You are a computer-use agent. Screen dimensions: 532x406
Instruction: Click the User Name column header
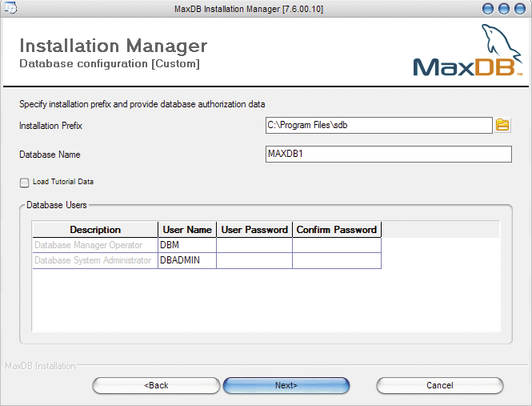click(187, 230)
